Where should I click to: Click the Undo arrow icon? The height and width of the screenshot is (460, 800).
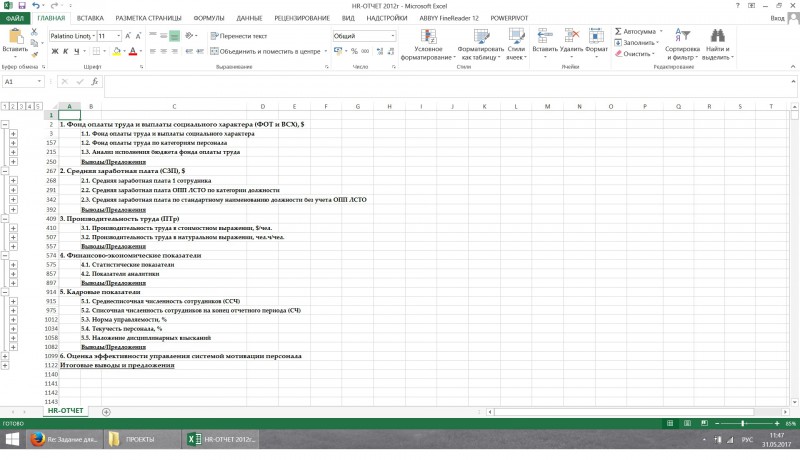coord(36,6)
